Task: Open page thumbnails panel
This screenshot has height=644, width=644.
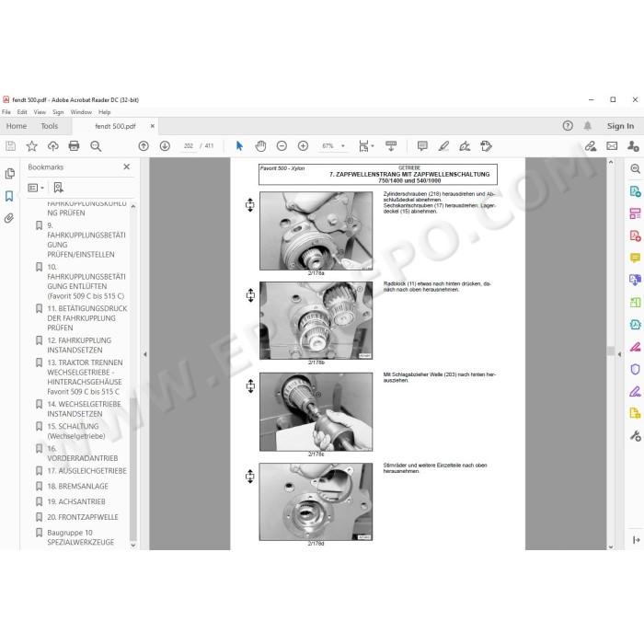Action: tap(10, 174)
